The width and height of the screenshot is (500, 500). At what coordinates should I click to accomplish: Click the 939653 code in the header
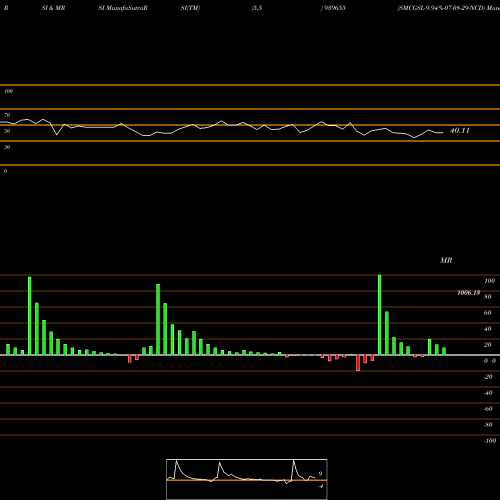click(x=334, y=8)
